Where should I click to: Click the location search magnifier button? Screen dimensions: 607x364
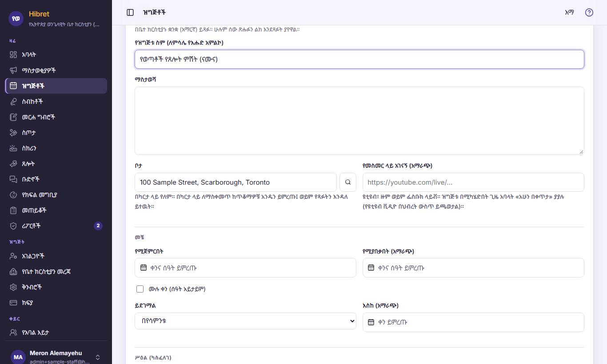coord(348,182)
